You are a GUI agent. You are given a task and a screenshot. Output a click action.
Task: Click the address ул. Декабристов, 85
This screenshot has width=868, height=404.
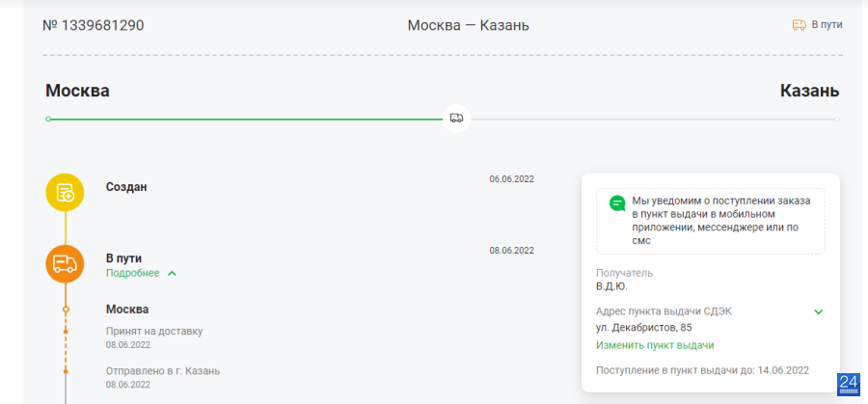(644, 328)
